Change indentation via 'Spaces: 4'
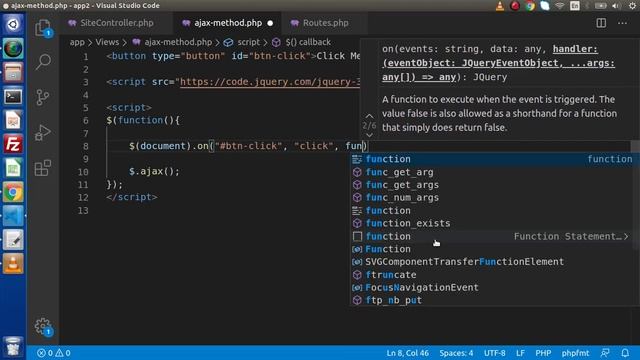 point(456,353)
